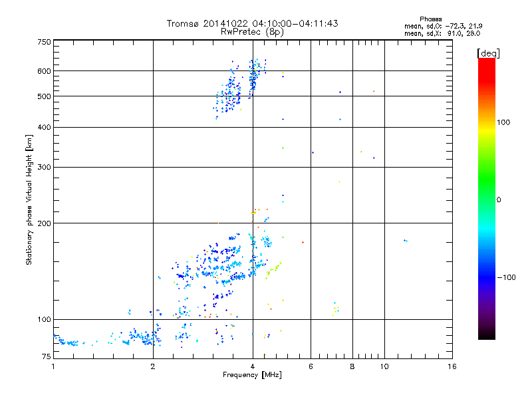
Task: Click the 'Frequency [MHz]' axis label
Action: click(252, 375)
